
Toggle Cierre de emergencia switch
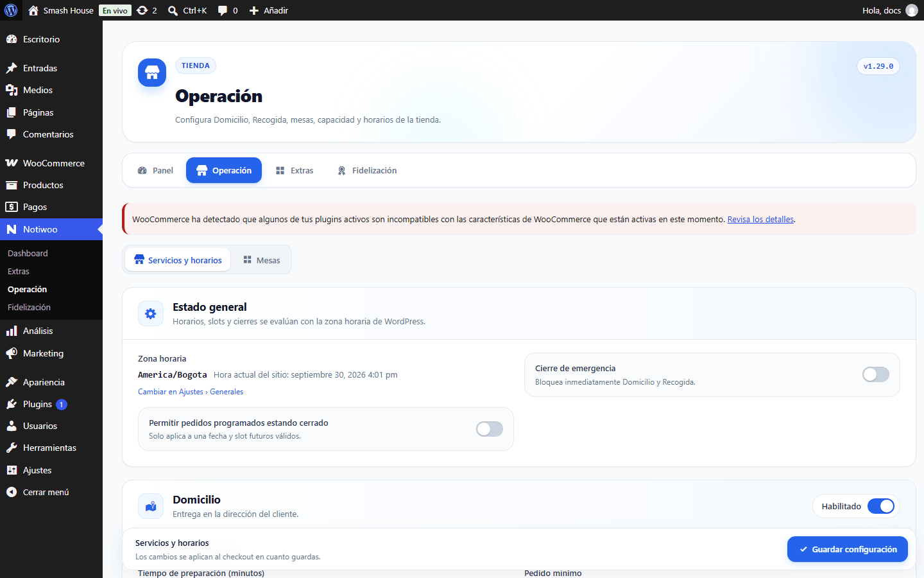(x=876, y=374)
